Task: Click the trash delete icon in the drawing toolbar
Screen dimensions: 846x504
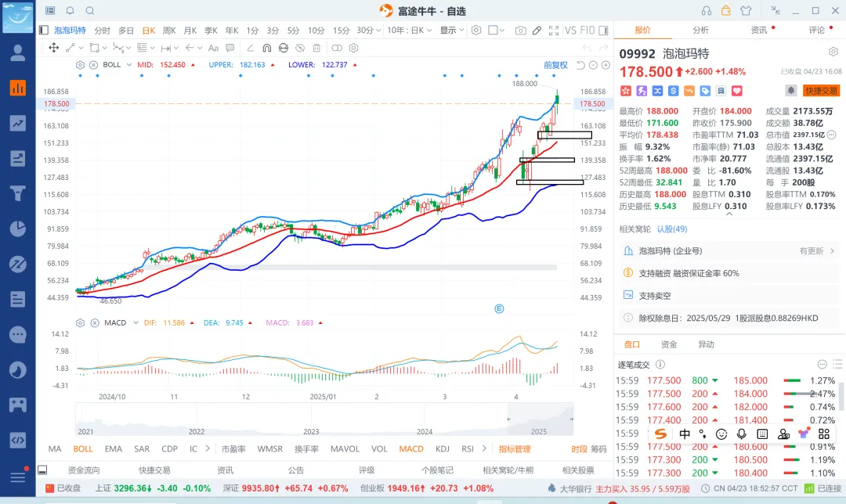Action: [x=316, y=48]
